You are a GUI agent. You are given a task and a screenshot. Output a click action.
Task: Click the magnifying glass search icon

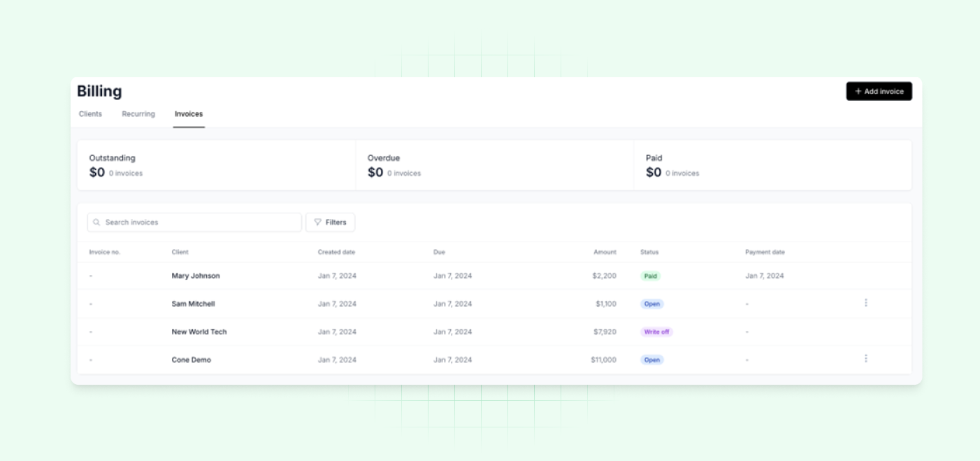(x=96, y=222)
